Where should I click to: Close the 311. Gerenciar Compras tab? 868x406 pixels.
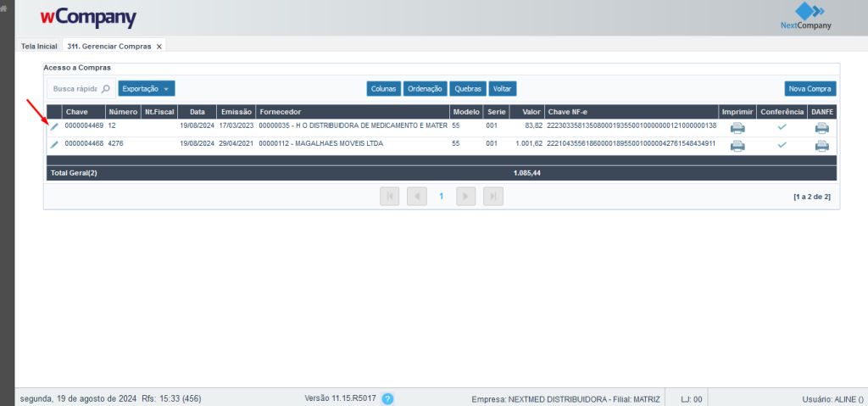[x=159, y=47]
